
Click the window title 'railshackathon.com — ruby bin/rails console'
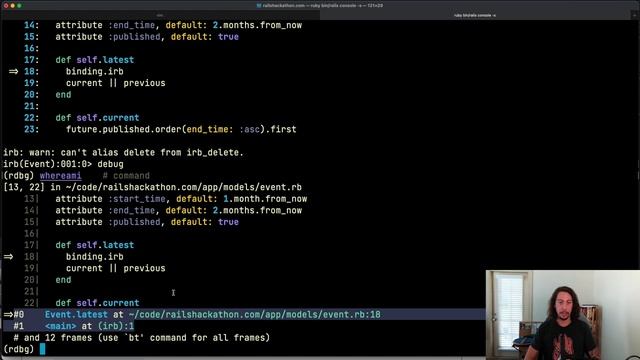[322, 6]
